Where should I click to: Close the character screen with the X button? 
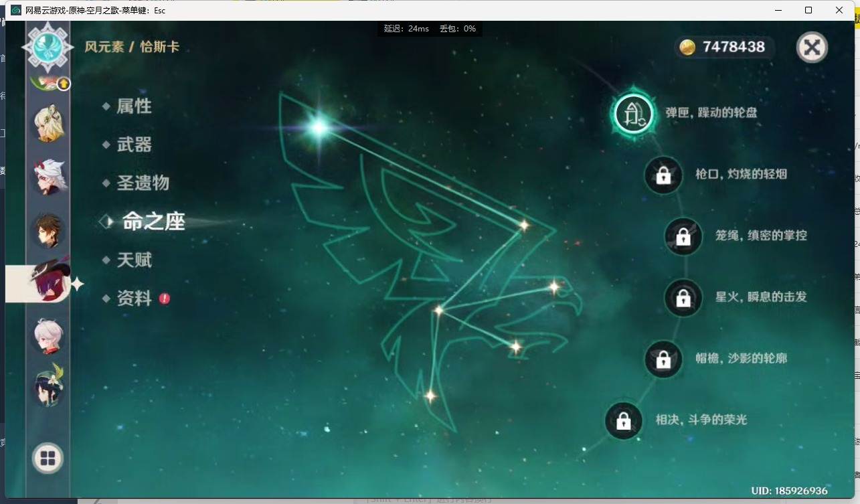coord(812,48)
